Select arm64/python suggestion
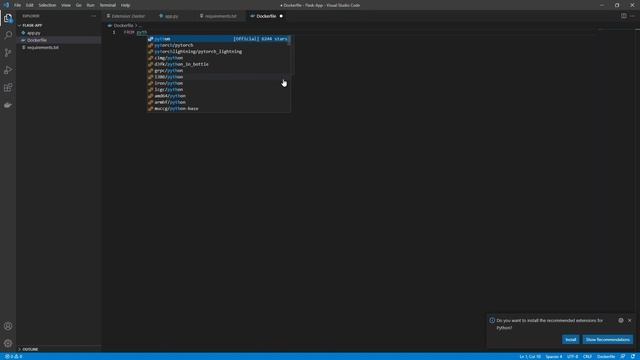This screenshot has width=640, height=360. coord(218,102)
